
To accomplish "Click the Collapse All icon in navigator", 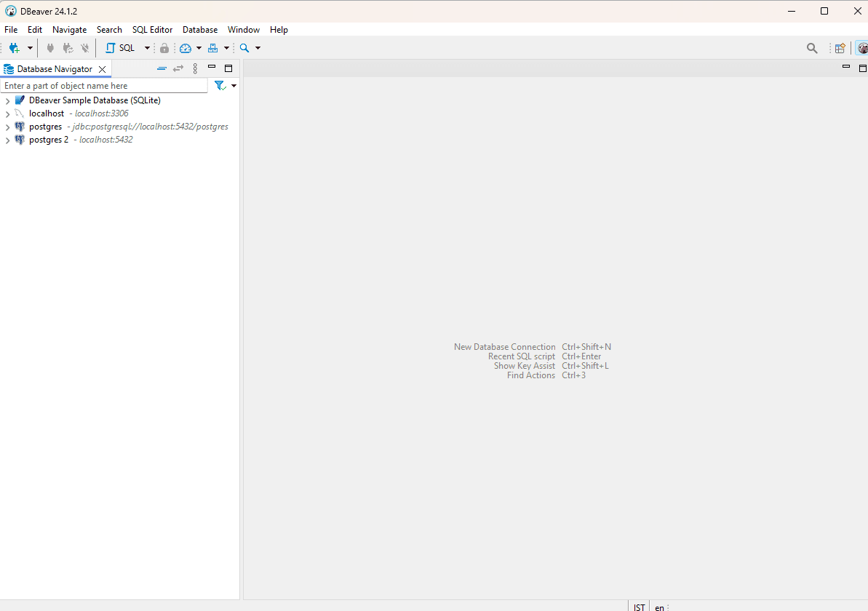I will click(162, 68).
